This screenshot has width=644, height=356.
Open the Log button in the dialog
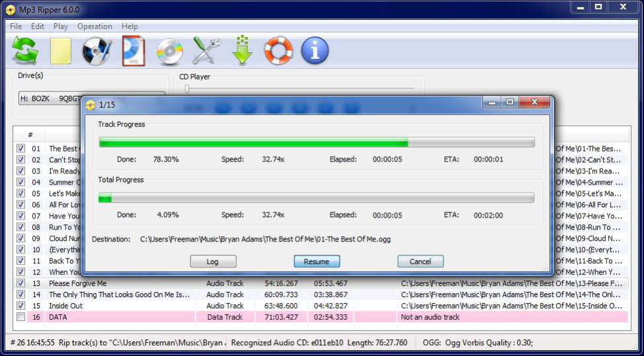(212, 261)
